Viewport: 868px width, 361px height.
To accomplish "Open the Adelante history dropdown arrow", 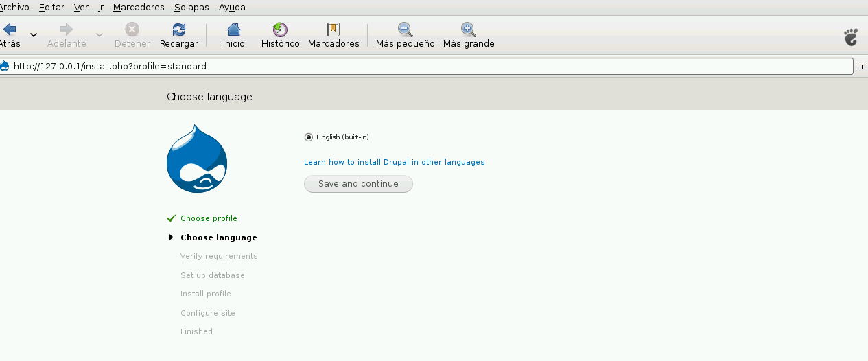I will pos(99,35).
